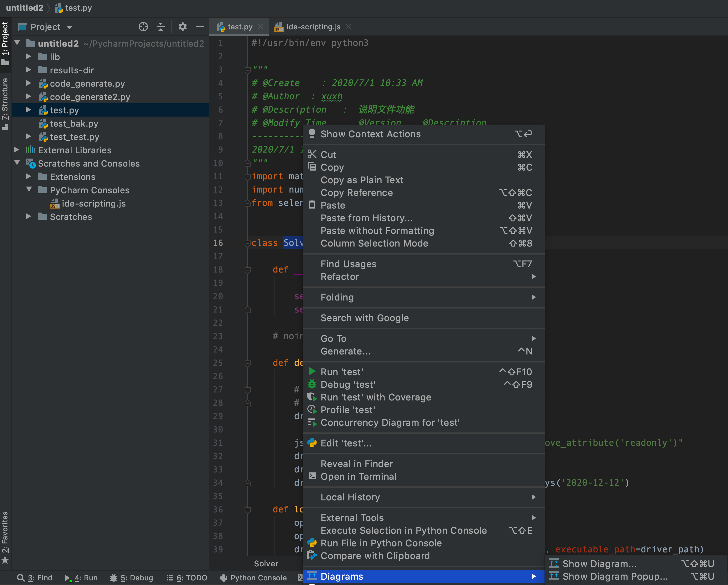This screenshot has height=585, width=728.
Task: Choose Profile 'test' entry
Action: click(423, 410)
